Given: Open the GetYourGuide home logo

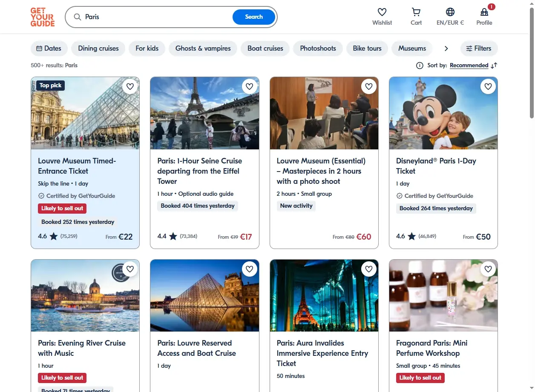Looking at the screenshot, I should click(x=43, y=17).
